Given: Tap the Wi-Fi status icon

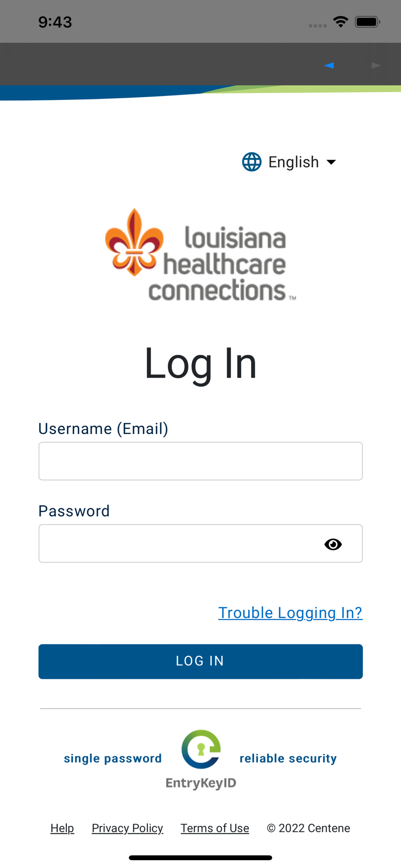Looking at the screenshot, I should [x=341, y=22].
